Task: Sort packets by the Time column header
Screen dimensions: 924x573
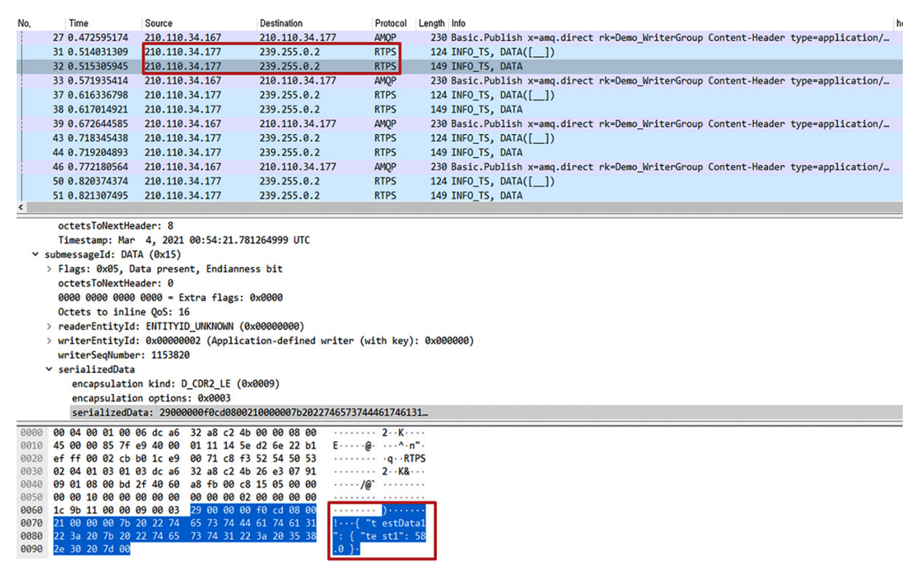Action: (x=78, y=24)
